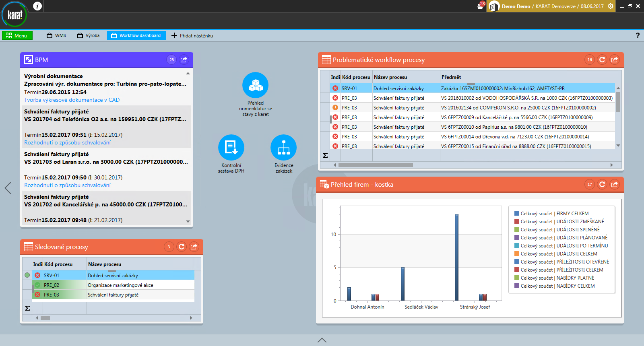
Task: Launch the Evidence zakázek tile
Action: [x=283, y=148]
